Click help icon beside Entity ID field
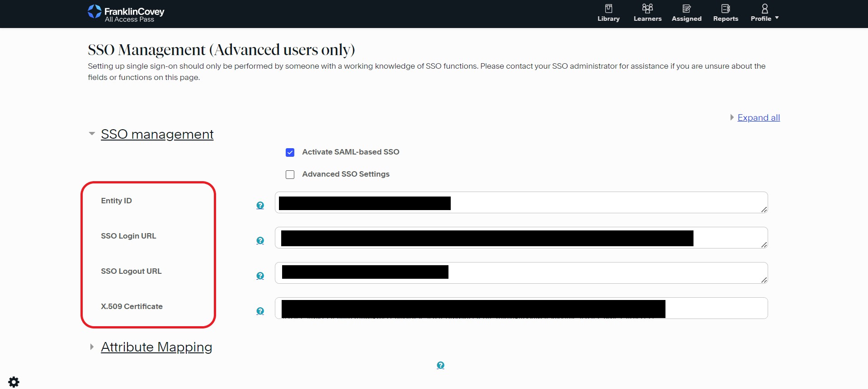 tap(260, 206)
